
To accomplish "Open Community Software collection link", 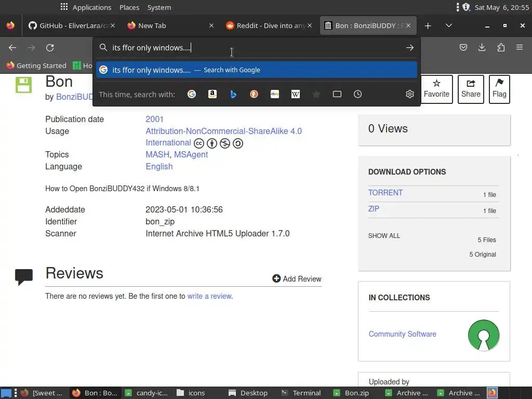I will (403, 334).
